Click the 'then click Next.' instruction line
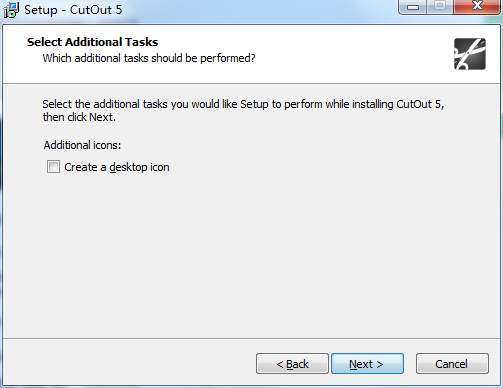This screenshot has height=388, width=503. 79,117
